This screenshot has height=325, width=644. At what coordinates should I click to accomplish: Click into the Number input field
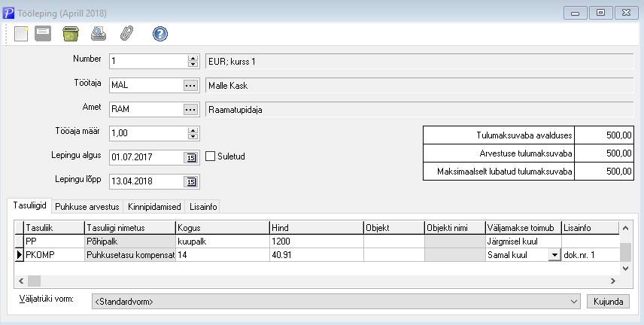tap(148, 62)
